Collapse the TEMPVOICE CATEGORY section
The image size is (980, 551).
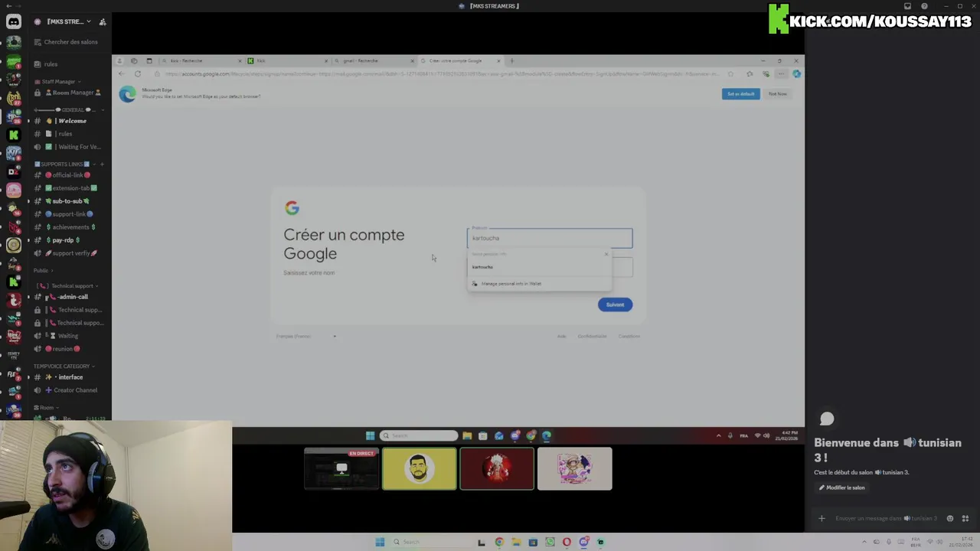64,366
